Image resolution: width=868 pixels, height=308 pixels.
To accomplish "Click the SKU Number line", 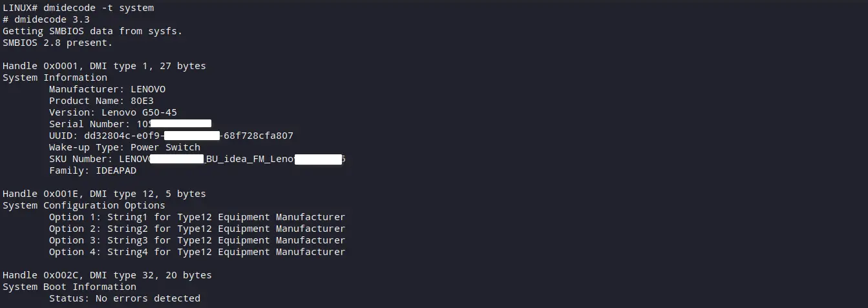I will (197, 159).
